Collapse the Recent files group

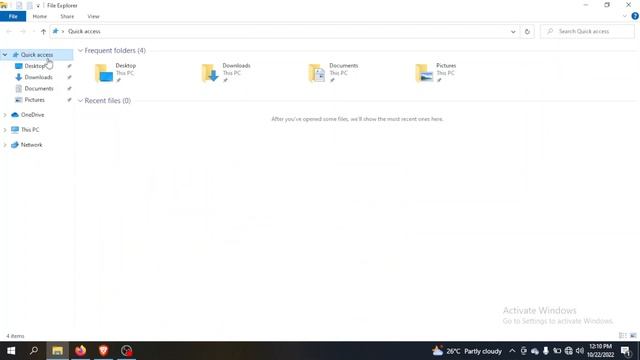pos(80,101)
